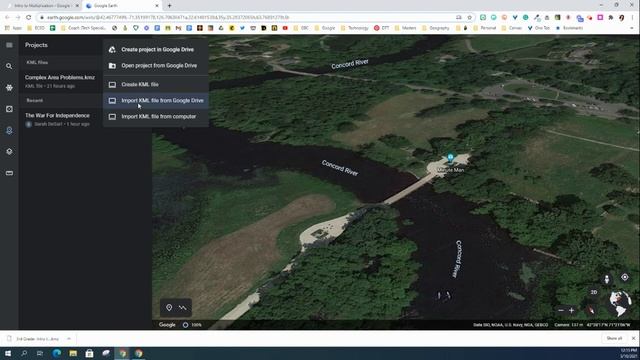The width and height of the screenshot is (640, 360).
Task: Open the Search tool in sidebar
Action: tap(9, 66)
